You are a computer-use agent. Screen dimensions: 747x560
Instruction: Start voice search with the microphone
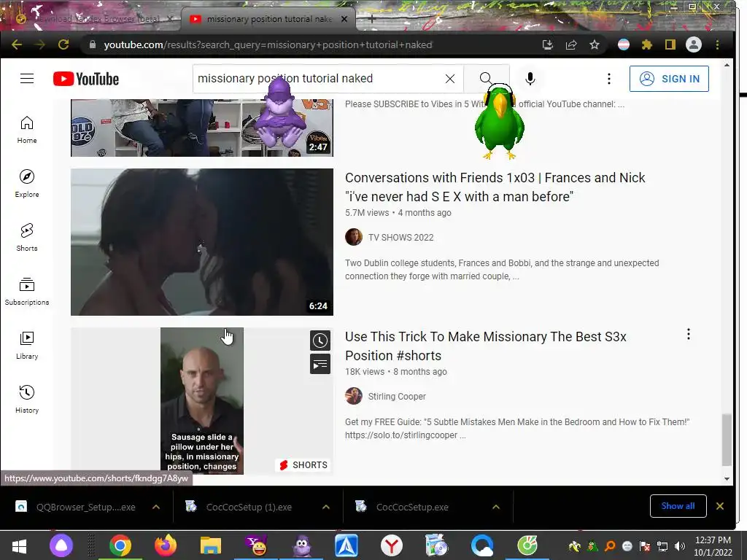[530, 79]
